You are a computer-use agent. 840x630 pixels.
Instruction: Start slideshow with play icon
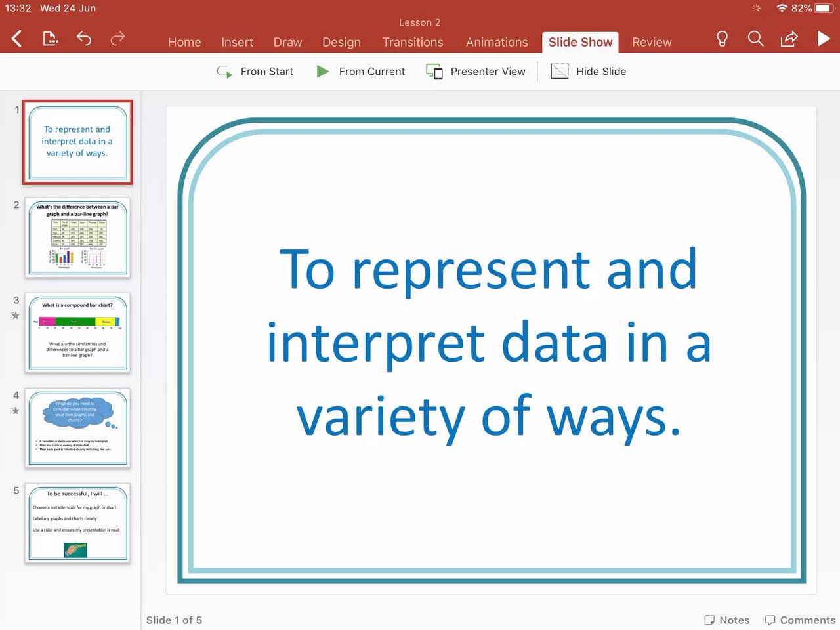[x=824, y=39]
